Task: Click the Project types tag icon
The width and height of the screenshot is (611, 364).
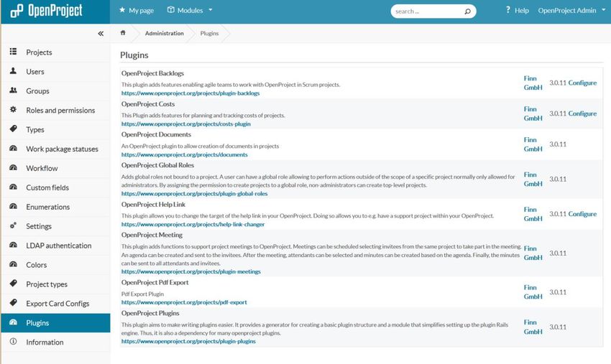Action: point(13,284)
